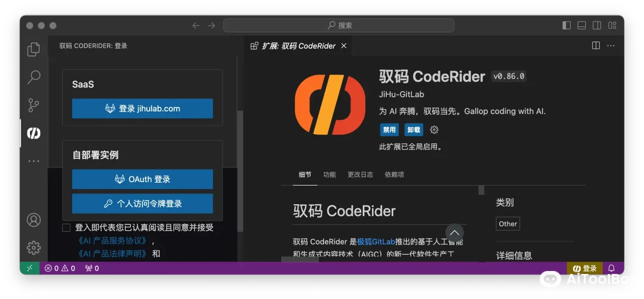This screenshot has width=644, height=299.
Task: Click the remote window status bar icon
Action: tap(29, 268)
